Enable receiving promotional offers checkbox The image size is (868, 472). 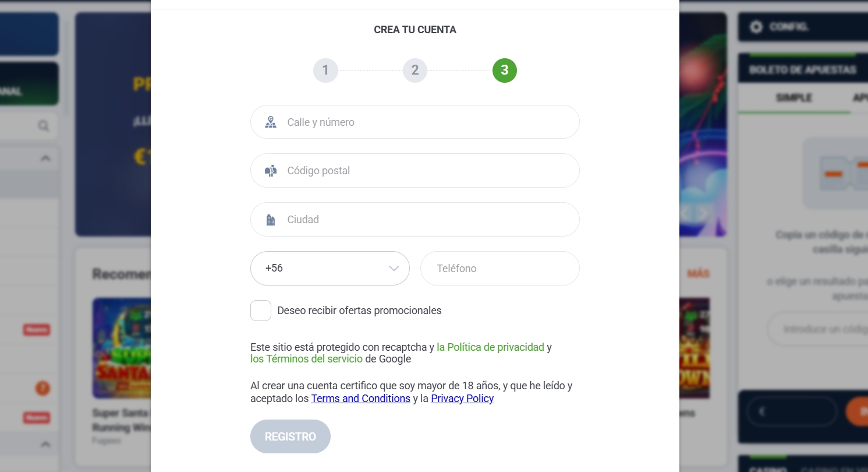(x=261, y=311)
